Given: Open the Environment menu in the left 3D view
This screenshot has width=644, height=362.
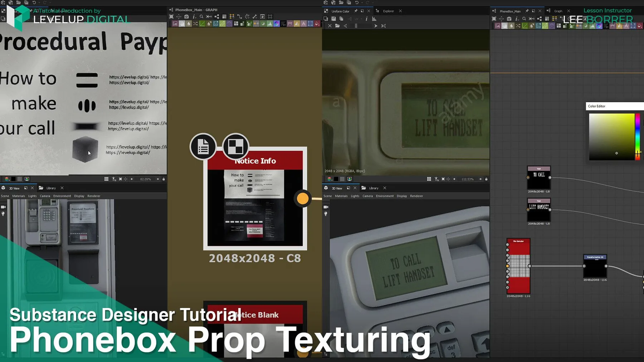Looking at the screenshot, I should (62, 196).
